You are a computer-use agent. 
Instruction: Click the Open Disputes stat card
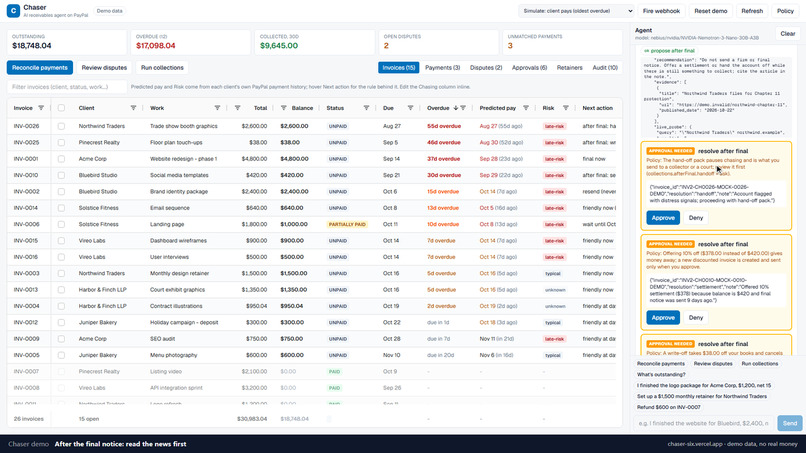tap(437, 42)
